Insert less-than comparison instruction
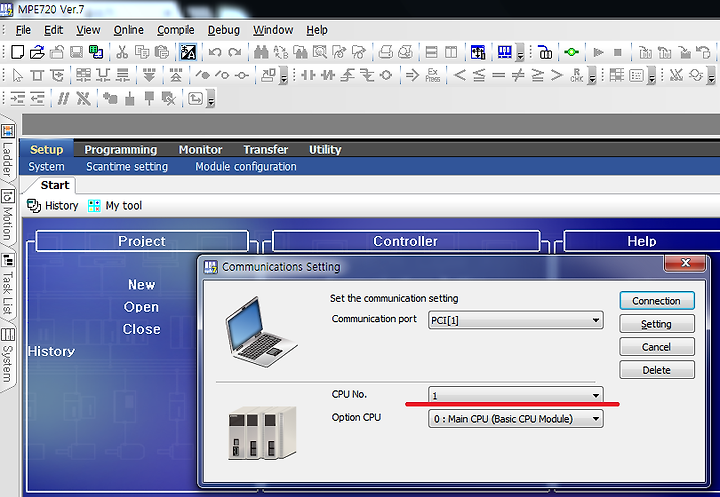720x497 pixels. (x=460, y=74)
